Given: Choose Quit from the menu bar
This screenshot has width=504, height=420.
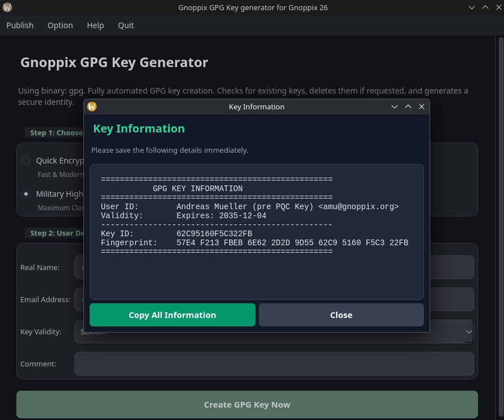Looking at the screenshot, I should tap(126, 25).
